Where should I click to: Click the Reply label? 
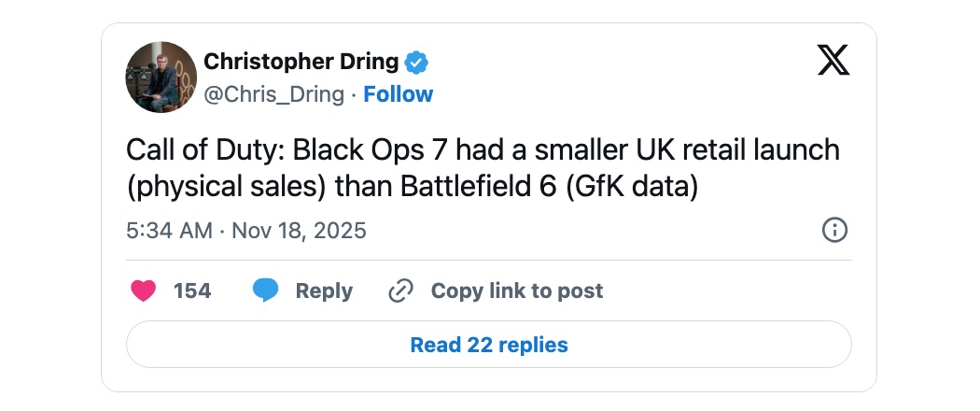[324, 291]
